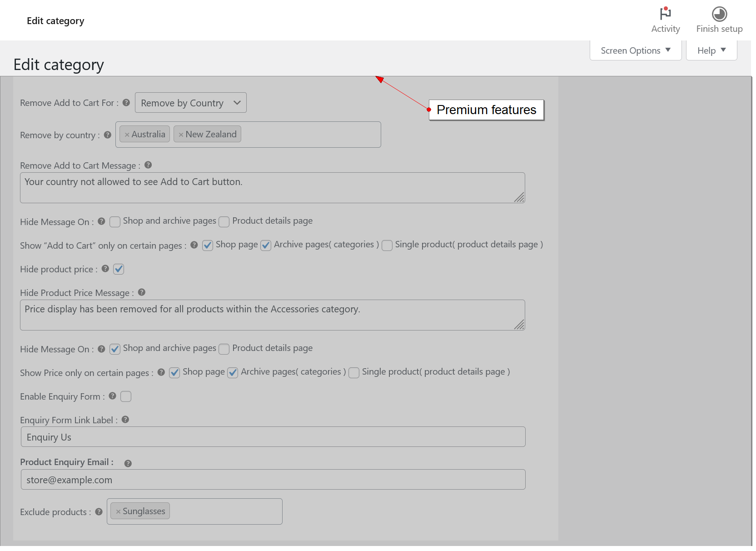The height and width of the screenshot is (551, 756).
Task: Expand the Help tab
Action: [711, 50]
